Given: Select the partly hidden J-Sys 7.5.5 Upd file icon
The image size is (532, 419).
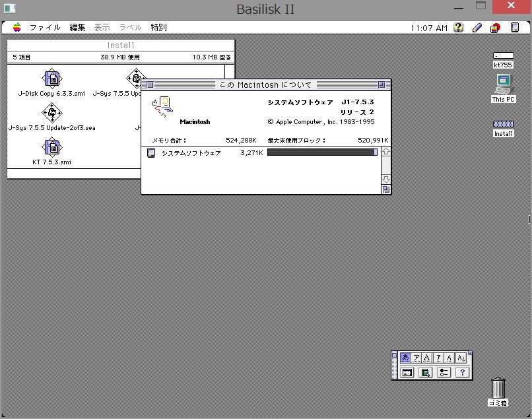Looking at the screenshot, I should coord(136,79).
